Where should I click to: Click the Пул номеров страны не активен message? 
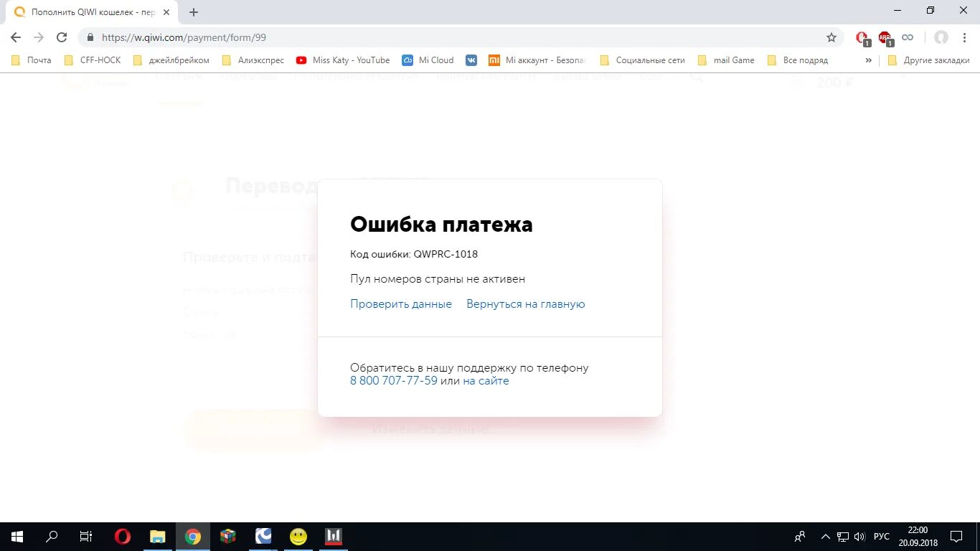(438, 279)
